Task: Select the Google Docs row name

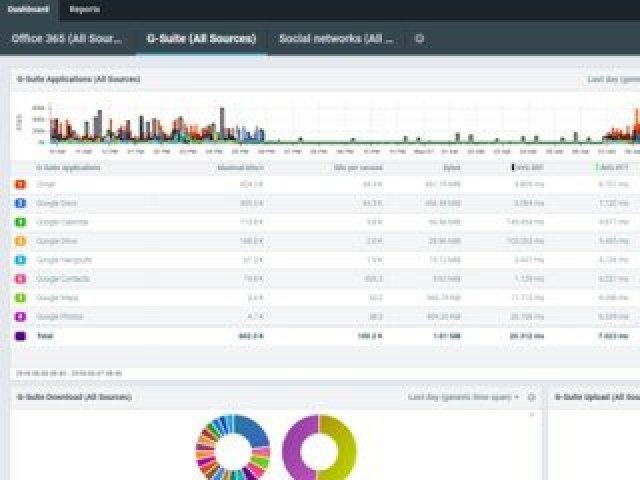Action: 56,203
